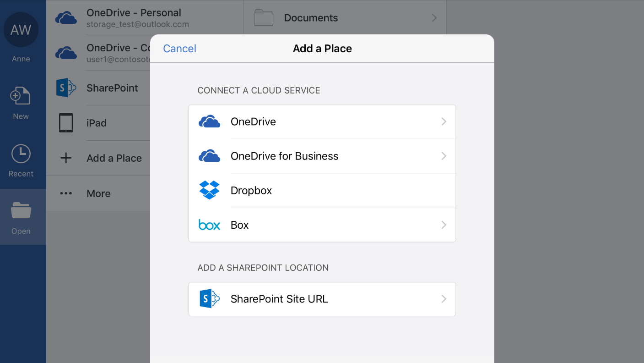Click the New document icon in sidebar
This screenshot has width=644, height=363.
pyautogui.click(x=20, y=95)
